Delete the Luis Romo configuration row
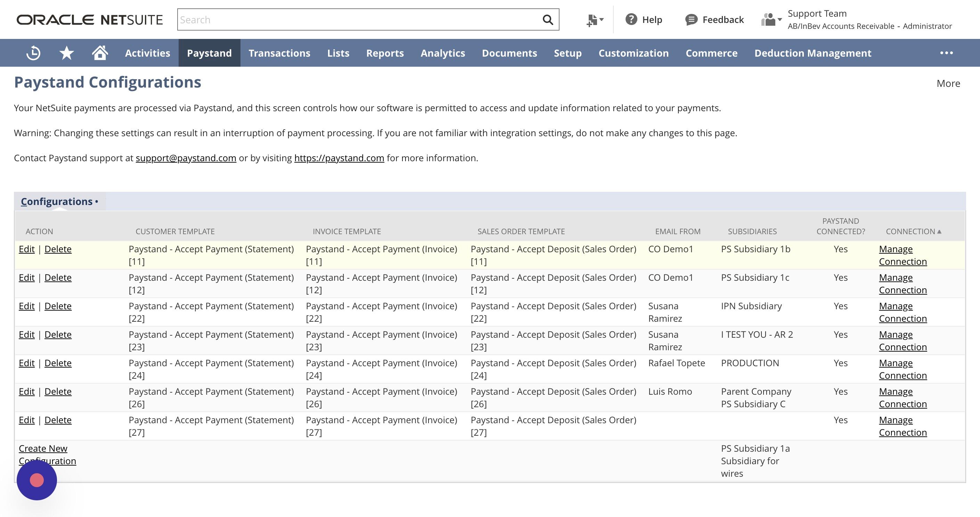This screenshot has width=980, height=517. (x=58, y=392)
